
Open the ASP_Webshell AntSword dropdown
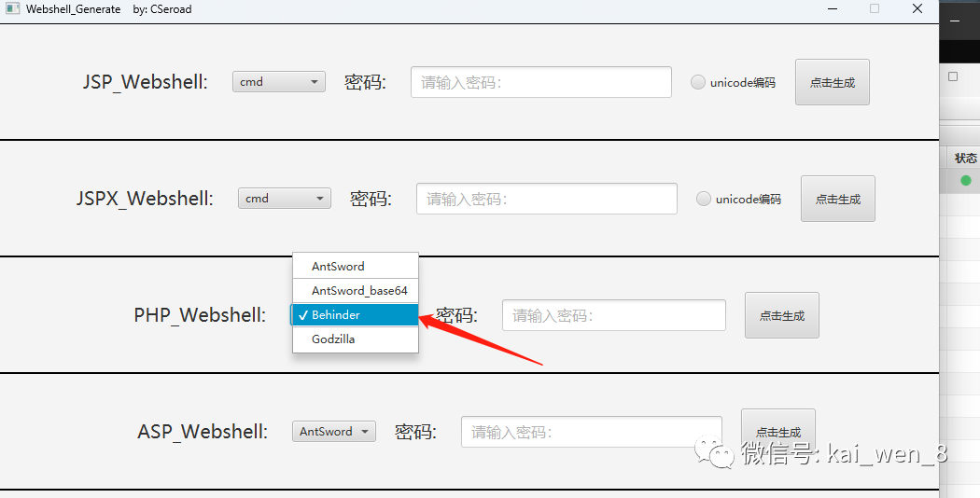pyautogui.click(x=334, y=431)
